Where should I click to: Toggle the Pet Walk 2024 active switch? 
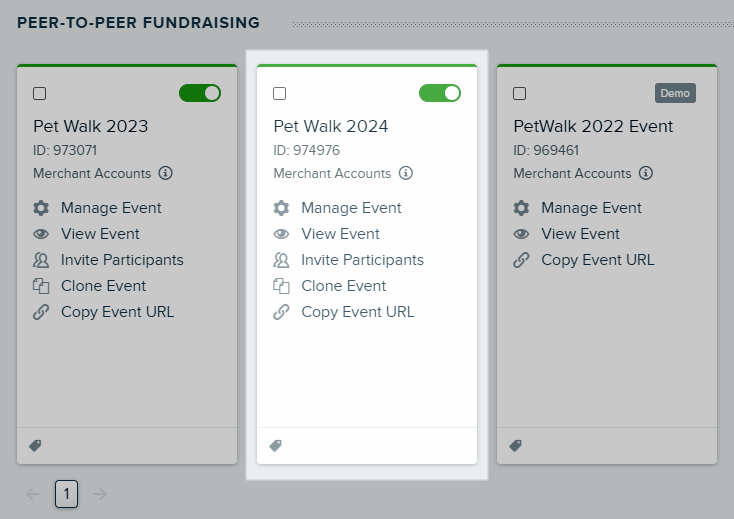click(x=440, y=93)
